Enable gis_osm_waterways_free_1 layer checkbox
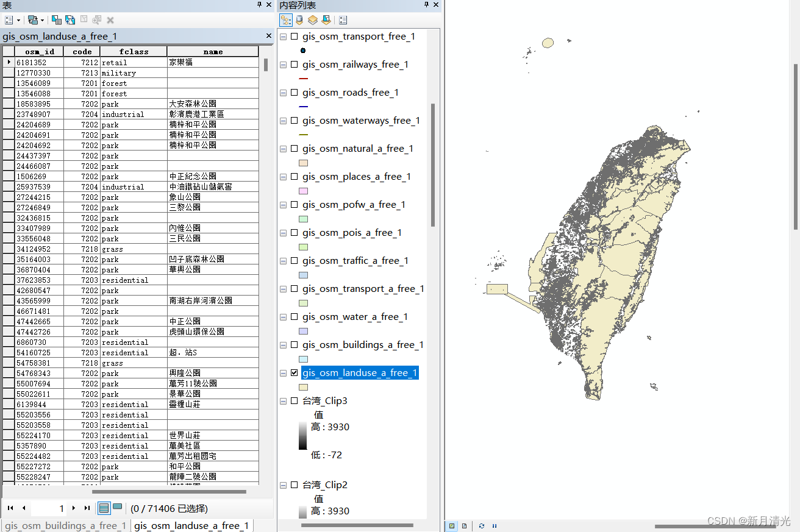800x532 pixels. coord(295,121)
